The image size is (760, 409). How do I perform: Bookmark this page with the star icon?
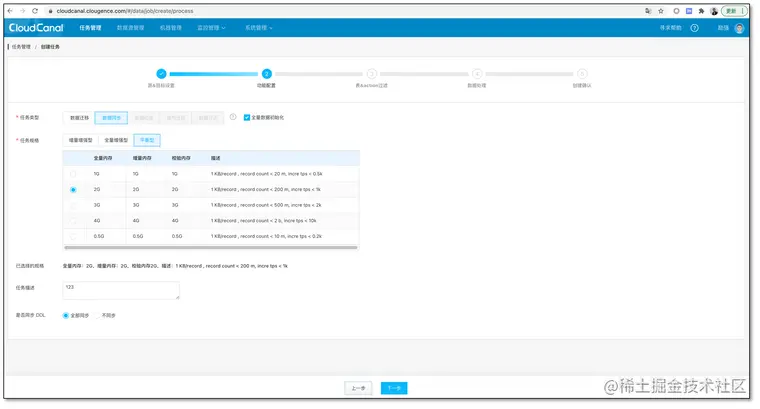(x=661, y=11)
